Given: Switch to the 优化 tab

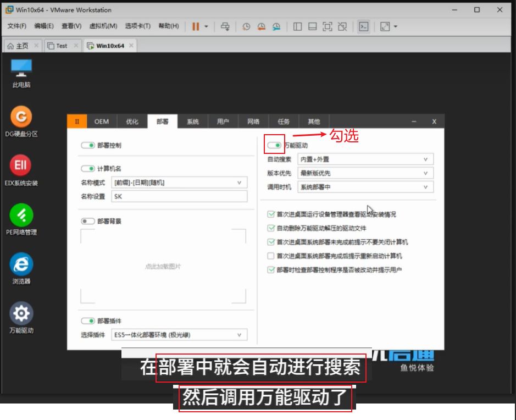Looking at the screenshot, I should [132, 121].
